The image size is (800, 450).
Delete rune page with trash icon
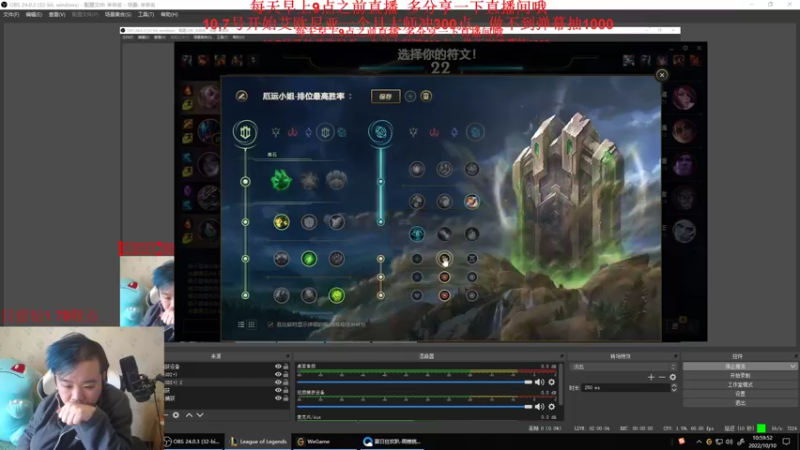426,96
